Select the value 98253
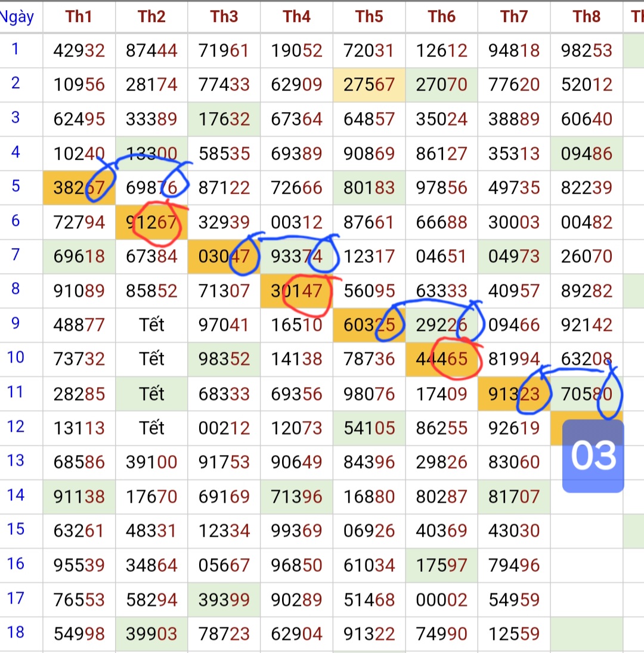 point(586,51)
